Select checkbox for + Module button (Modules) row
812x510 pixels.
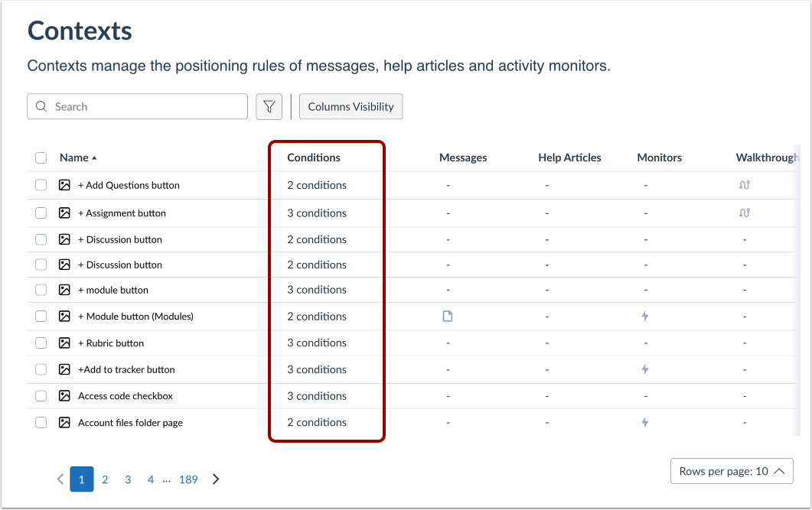pos(41,316)
